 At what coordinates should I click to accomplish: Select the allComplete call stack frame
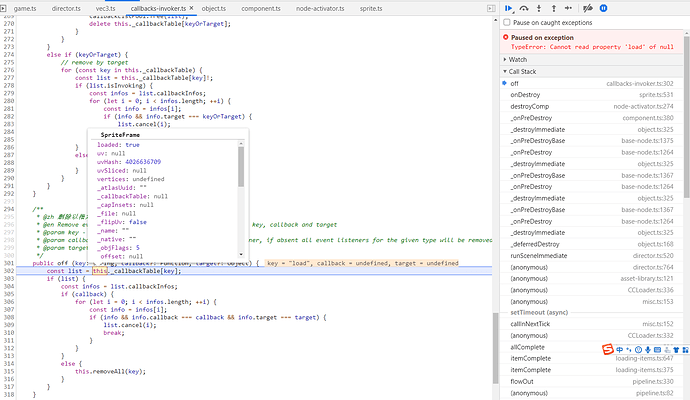[592, 347]
